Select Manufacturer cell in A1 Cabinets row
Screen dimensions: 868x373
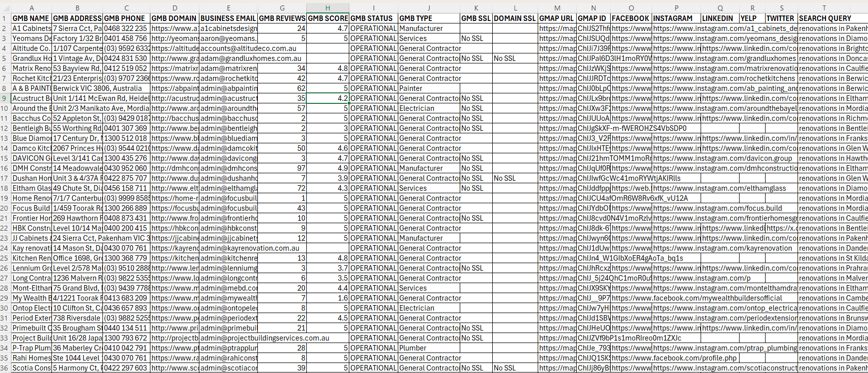point(429,28)
